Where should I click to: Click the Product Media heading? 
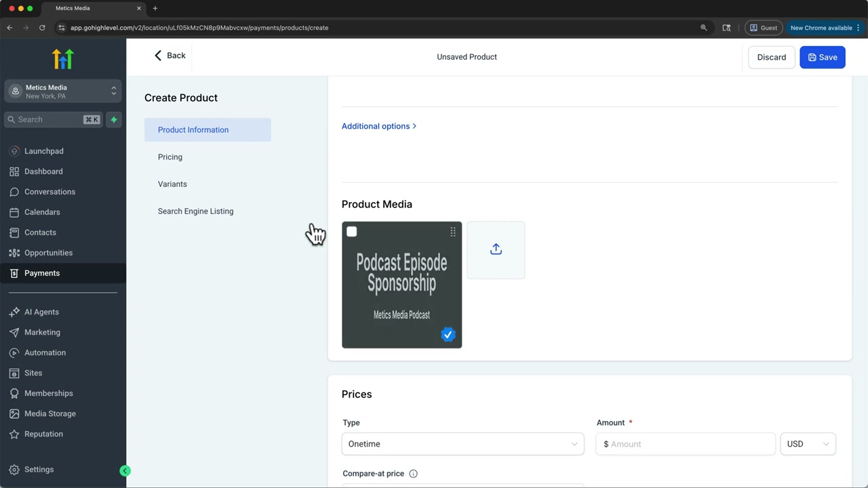click(x=376, y=204)
